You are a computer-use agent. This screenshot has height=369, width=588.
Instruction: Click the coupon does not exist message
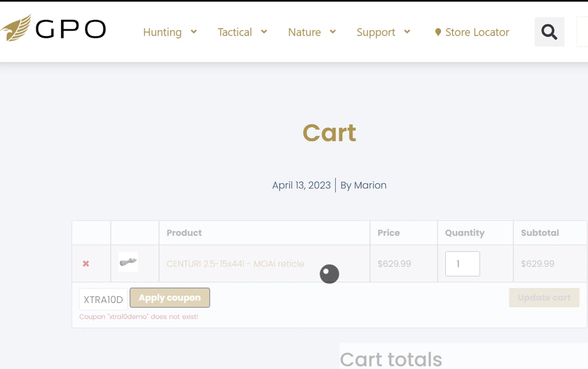click(x=139, y=316)
